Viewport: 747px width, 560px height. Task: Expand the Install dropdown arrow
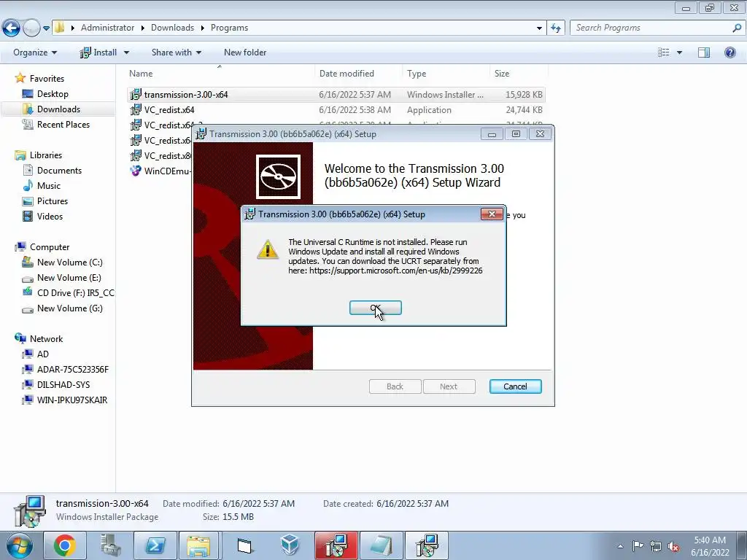tap(126, 52)
